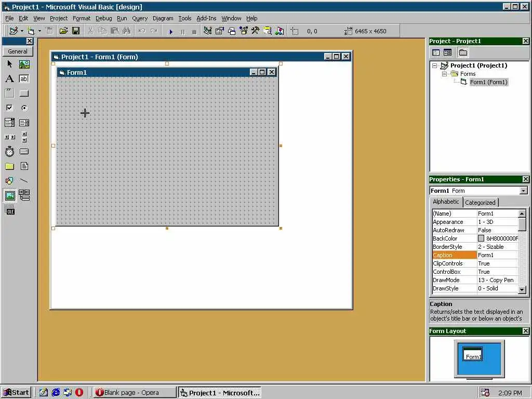Select the OptionButton control tool in toolbox
Screen dimensions: 532x399
pos(24,108)
